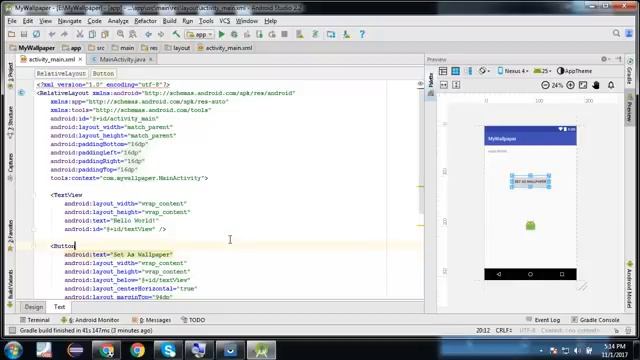The width and height of the screenshot is (640, 360).
Task: Click the Replace toolbar icon
Action: [x=133, y=34]
